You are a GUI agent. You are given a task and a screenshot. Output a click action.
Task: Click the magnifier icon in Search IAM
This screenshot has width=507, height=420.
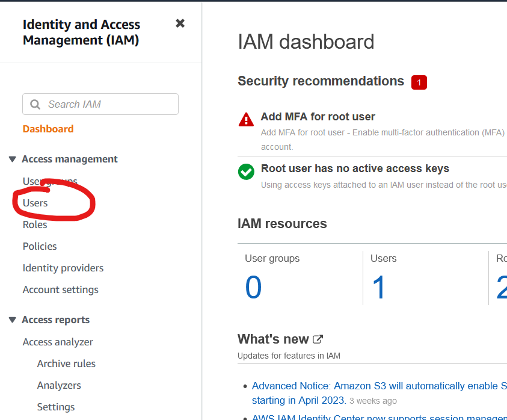tap(35, 105)
